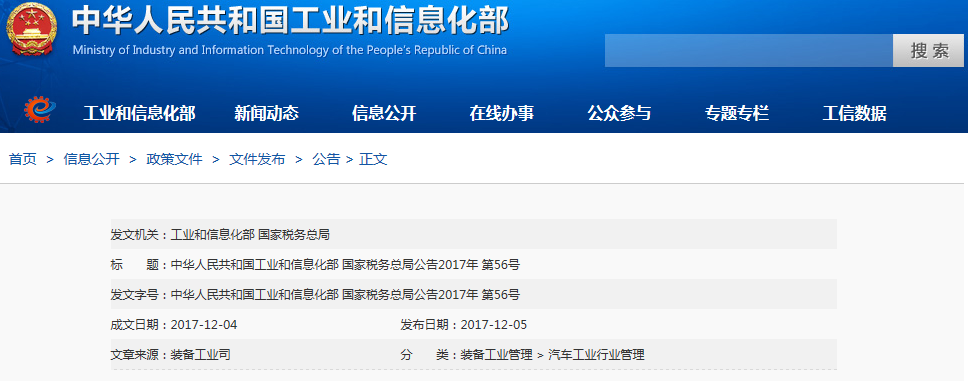The image size is (968, 381).
Task: Click the 搜索 search button
Action: click(x=928, y=51)
